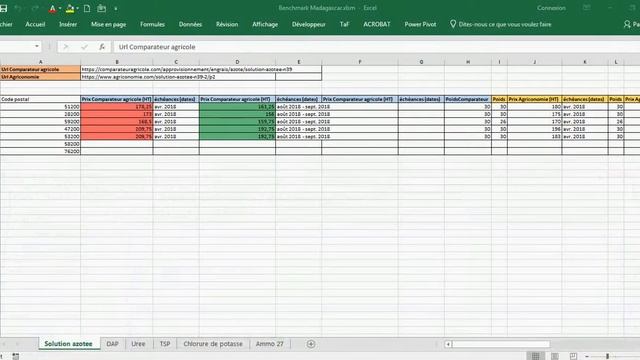Select postal code cell 76200
Viewport: 640px width, 360px height.
40,151
